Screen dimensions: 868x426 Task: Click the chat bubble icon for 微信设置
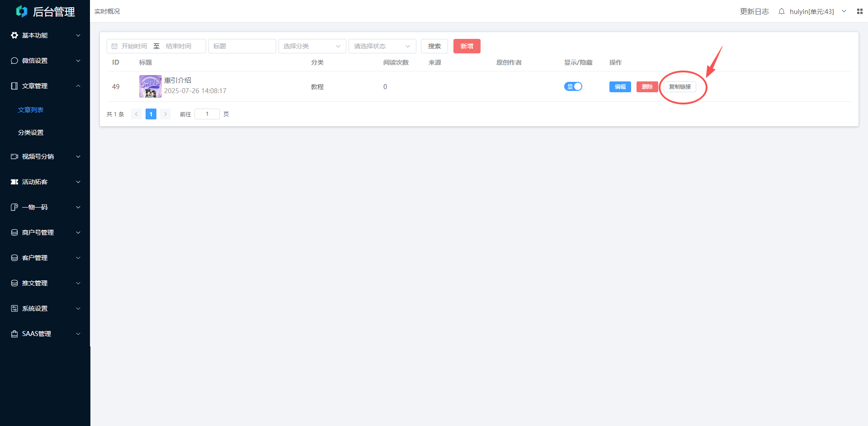14,61
